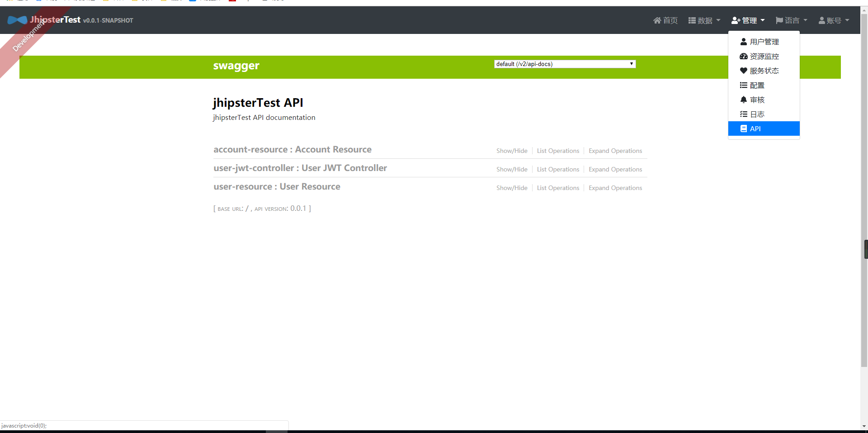Expand the 数据 dropdown menu
Viewport: 868px width, 433px height.
[704, 20]
